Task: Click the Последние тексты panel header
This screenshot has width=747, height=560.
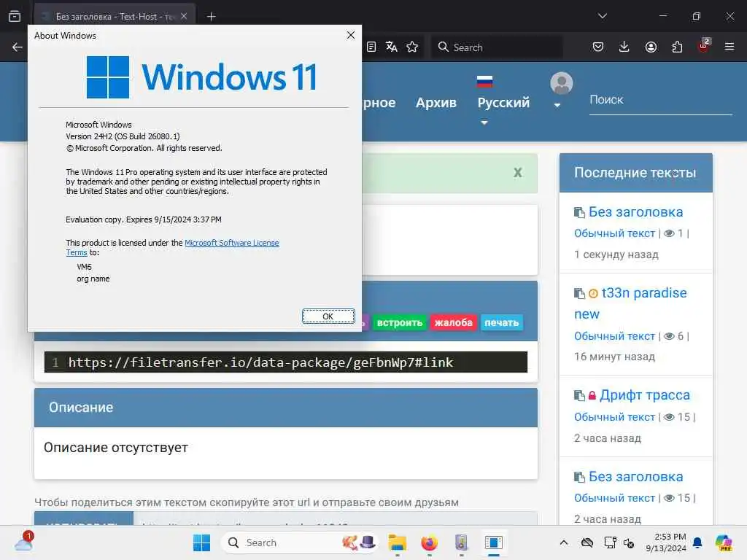Action: pos(635,172)
